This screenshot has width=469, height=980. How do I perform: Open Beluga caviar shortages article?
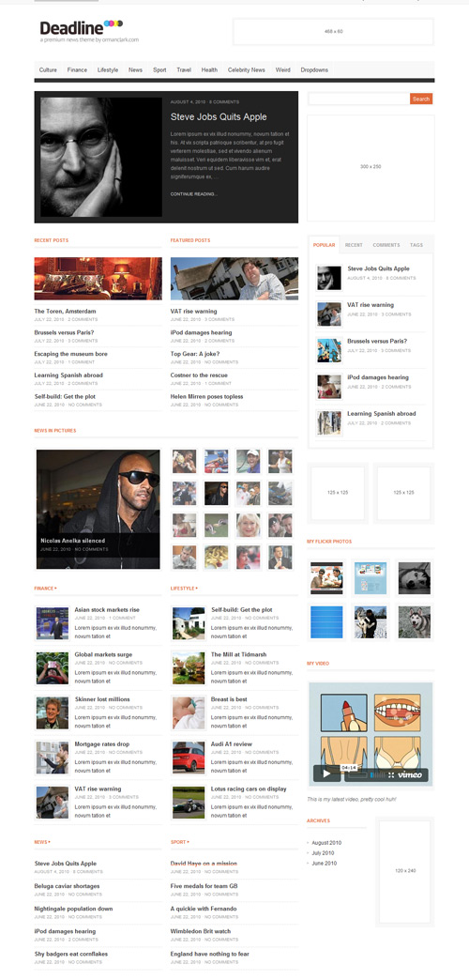(67, 886)
